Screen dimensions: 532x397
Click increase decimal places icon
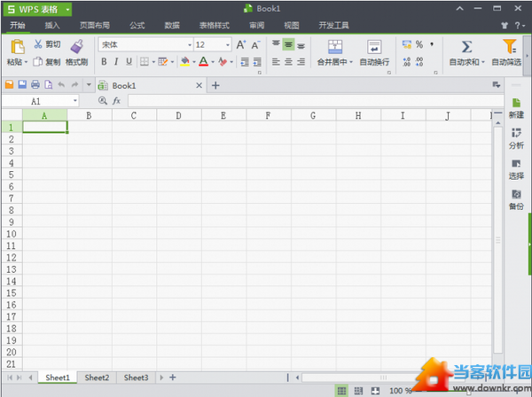coord(406,62)
